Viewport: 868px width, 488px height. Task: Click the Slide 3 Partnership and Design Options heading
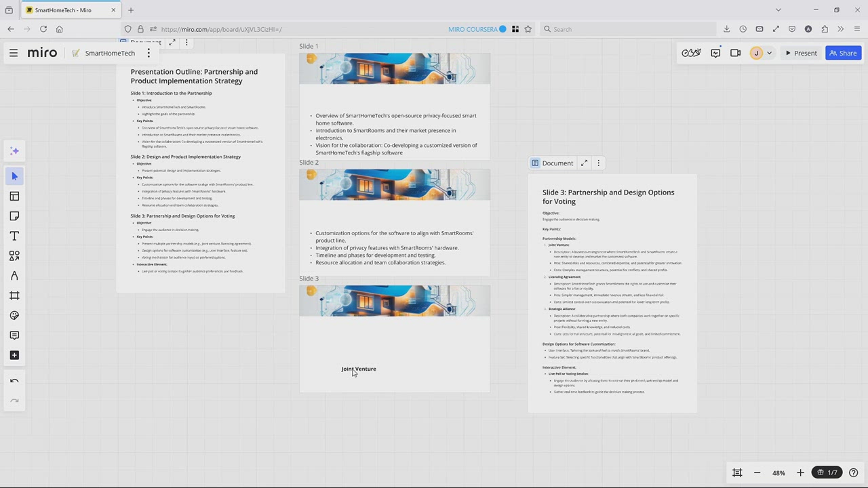click(608, 197)
